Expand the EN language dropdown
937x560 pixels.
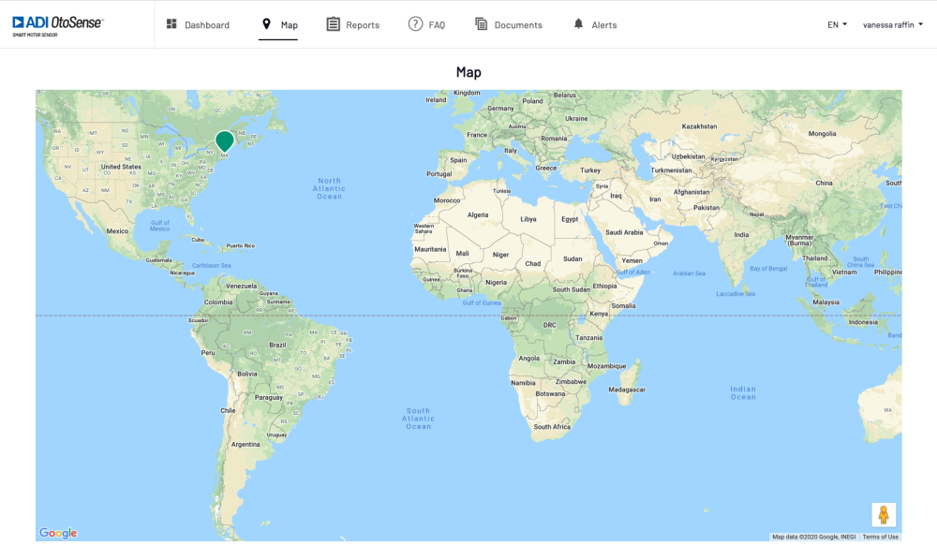pos(837,24)
